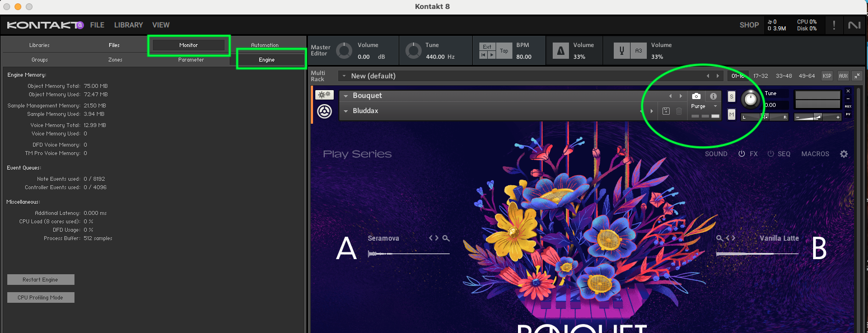Toggle the FX power icon
Image resolution: width=868 pixels, height=333 pixels.
pyautogui.click(x=741, y=153)
